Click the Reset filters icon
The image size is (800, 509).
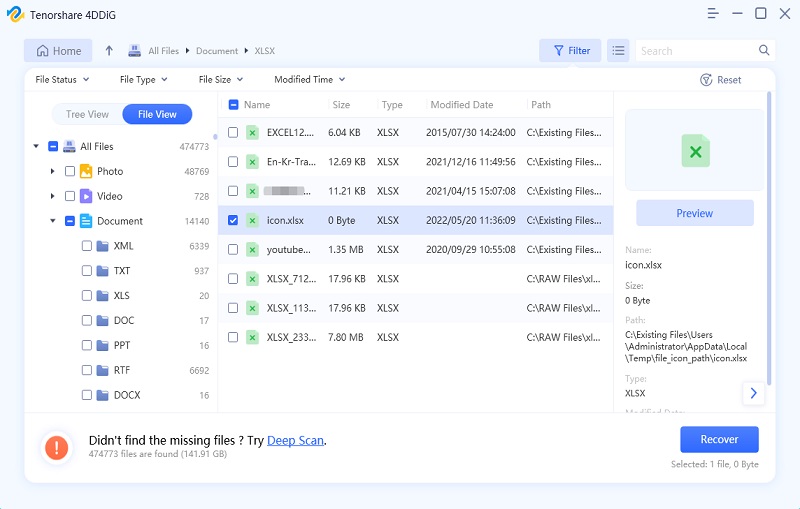pyautogui.click(x=706, y=80)
